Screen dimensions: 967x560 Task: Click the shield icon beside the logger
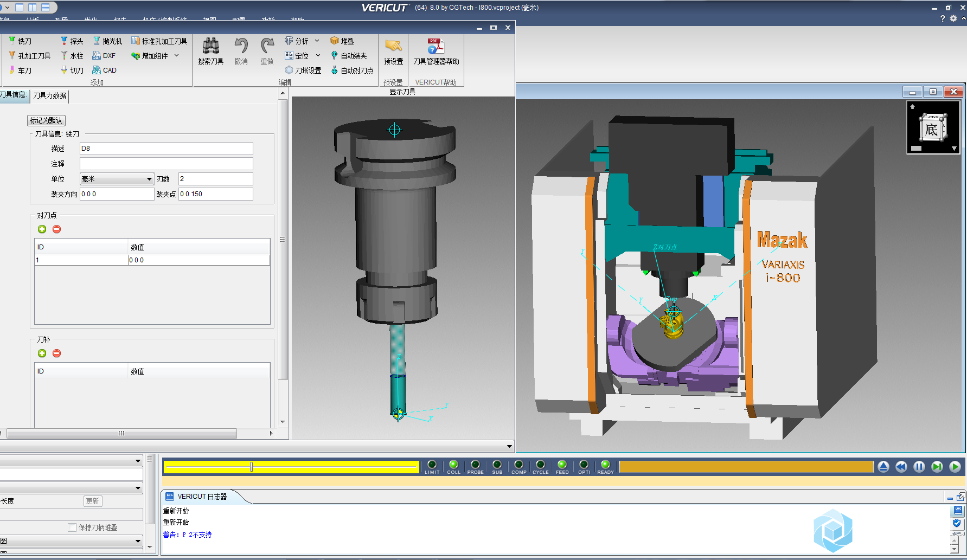(x=957, y=523)
